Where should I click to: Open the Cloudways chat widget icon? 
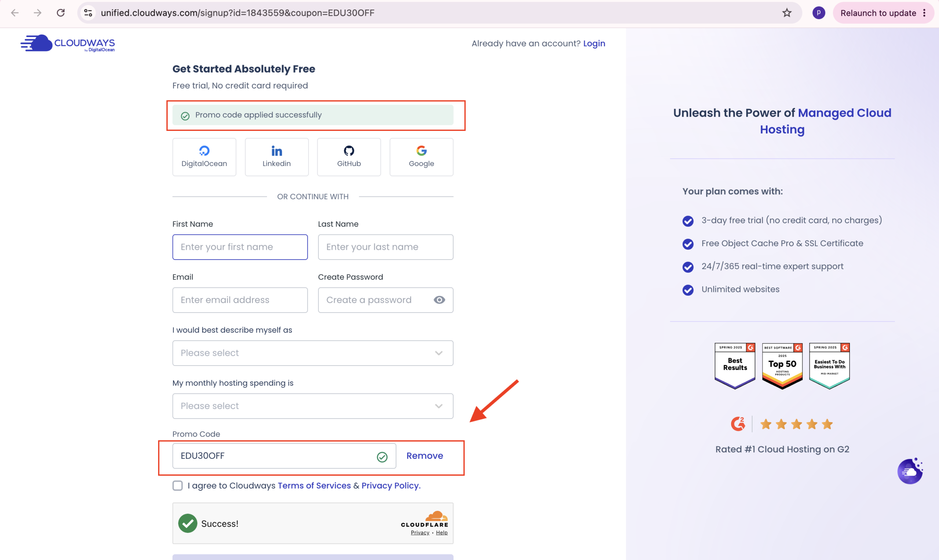pos(910,471)
